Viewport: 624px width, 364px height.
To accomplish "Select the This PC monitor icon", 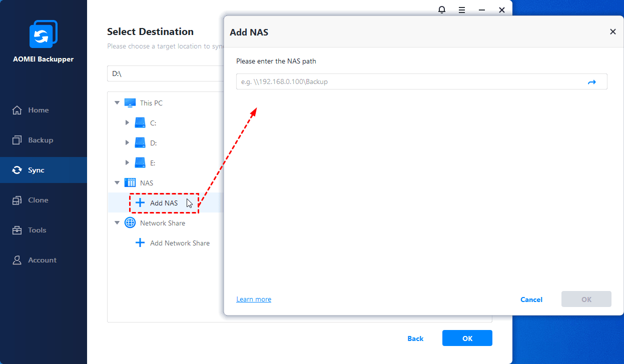I will pos(130,103).
